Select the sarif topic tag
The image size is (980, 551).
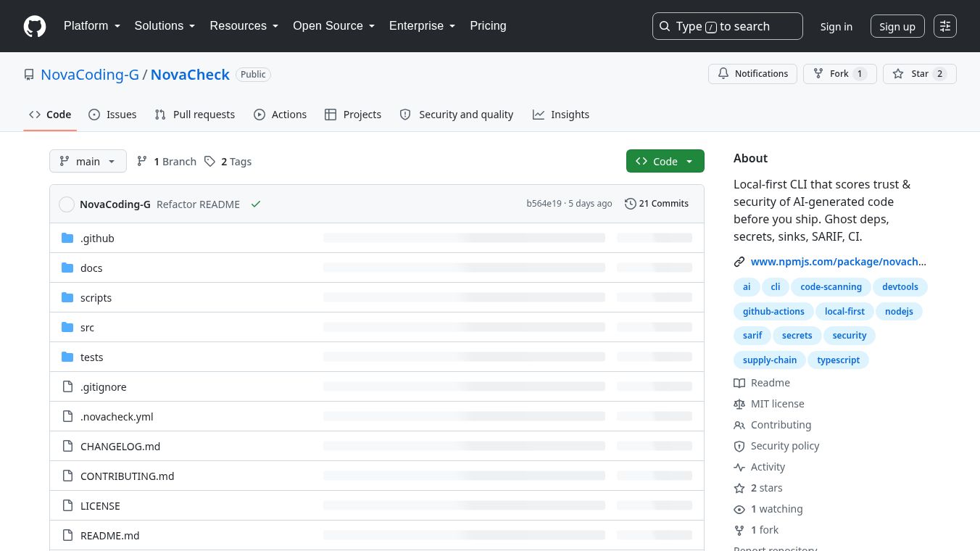[x=752, y=336]
